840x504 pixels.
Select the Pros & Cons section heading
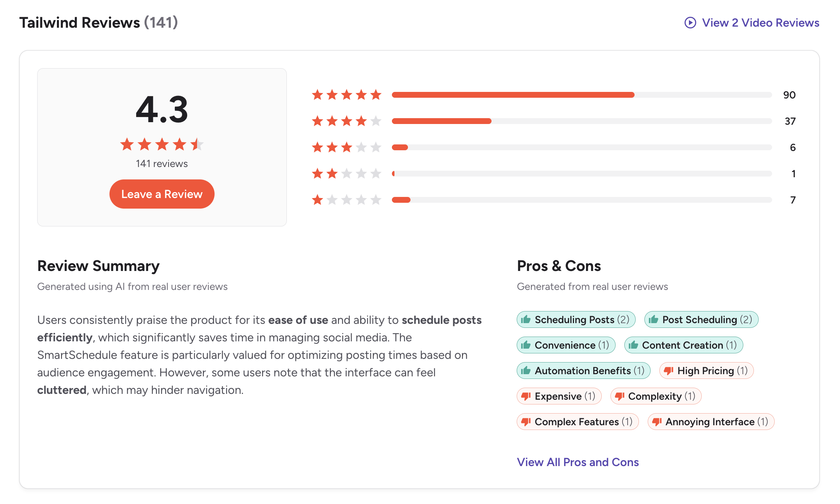pyautogui.click(x=559, y=266)
